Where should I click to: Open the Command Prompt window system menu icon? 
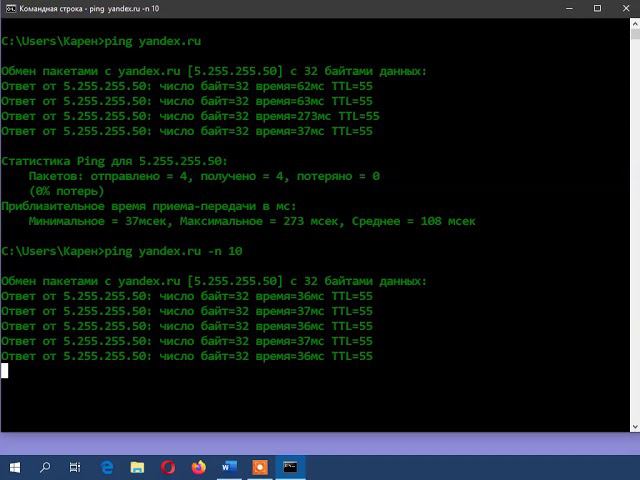(10, 9)
